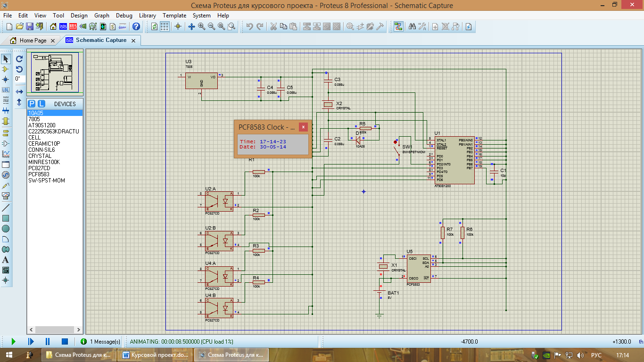Toggle false origin crosshair button
The height and width of the screenshot is (362, 644).
click(x=178, y=26)
